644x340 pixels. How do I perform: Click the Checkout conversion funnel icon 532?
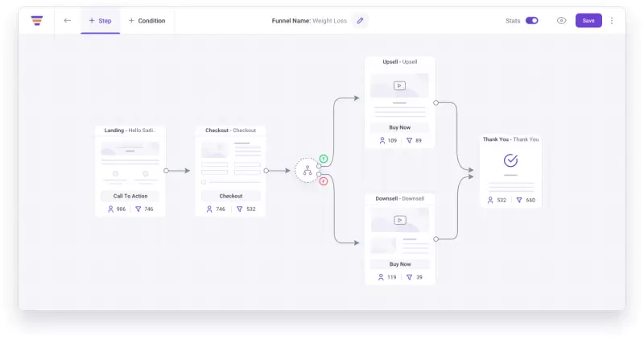[239, 209]
